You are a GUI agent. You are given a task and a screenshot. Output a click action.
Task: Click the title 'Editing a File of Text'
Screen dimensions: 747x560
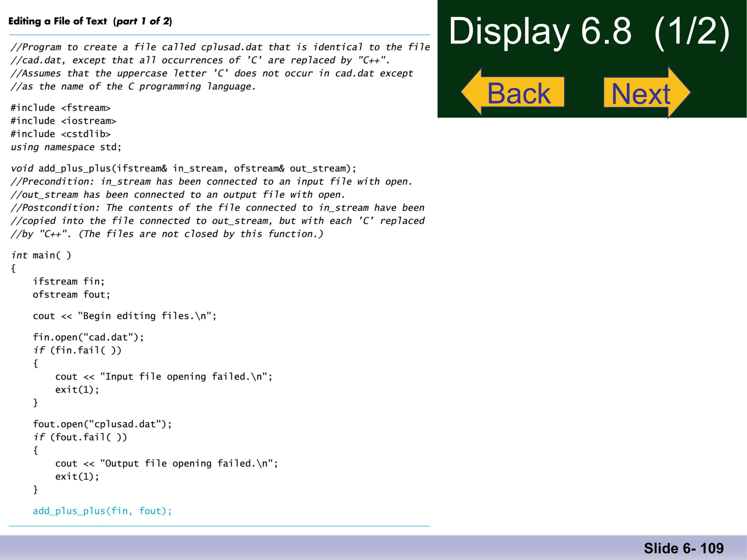click(x=58, y=21)
